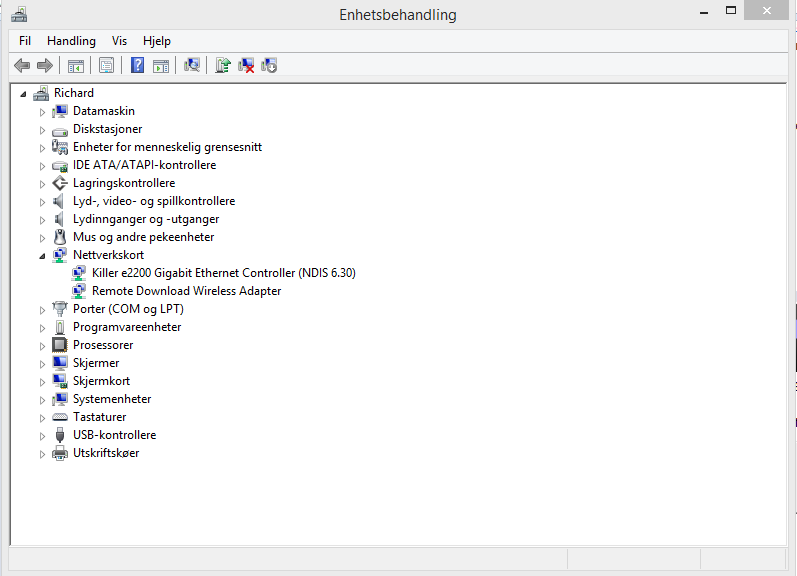Select Mus og andre pekeenheter label
The height and width of the screenshot is (576, 797).
144,237
